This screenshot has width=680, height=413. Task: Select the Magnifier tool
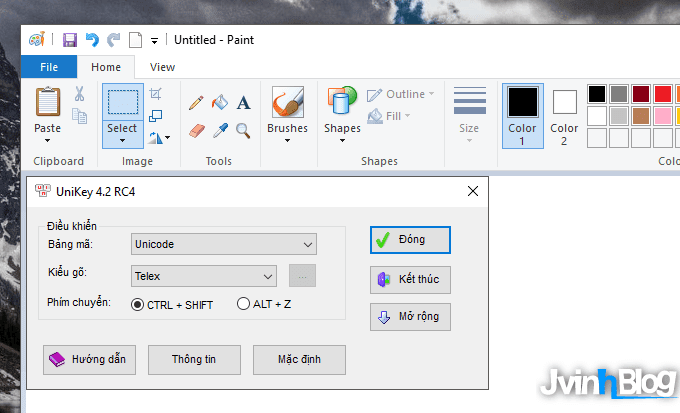pos(243,130)
